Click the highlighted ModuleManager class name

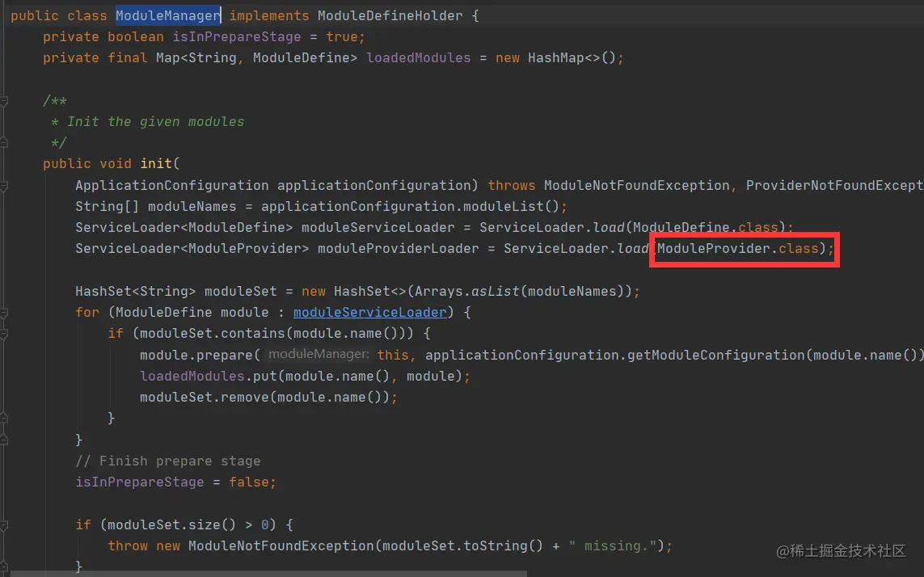(168, 15)
